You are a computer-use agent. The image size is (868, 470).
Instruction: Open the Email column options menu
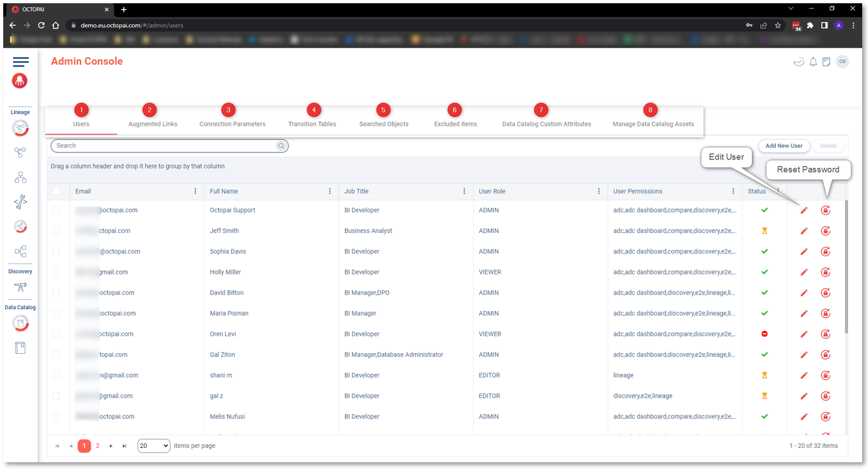point(195,192)
